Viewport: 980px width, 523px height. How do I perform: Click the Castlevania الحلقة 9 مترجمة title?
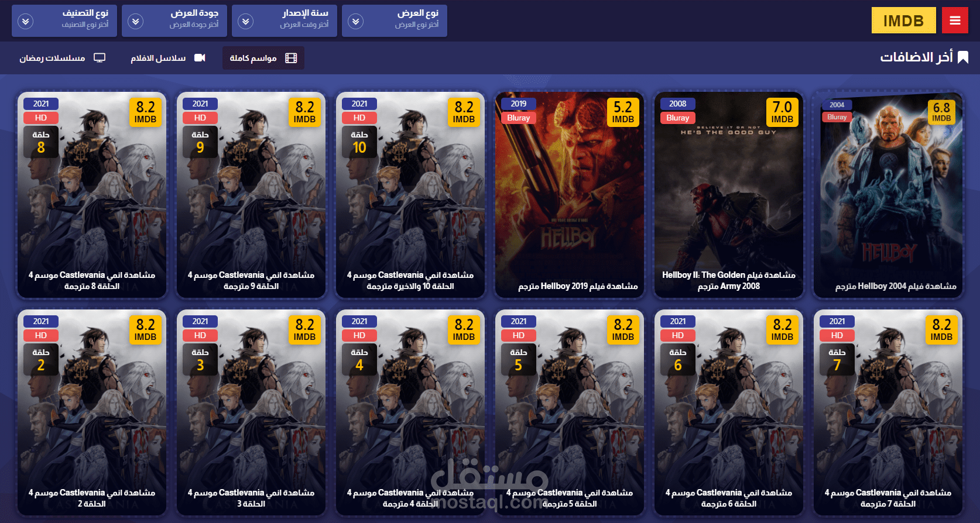tap(251, 280)
